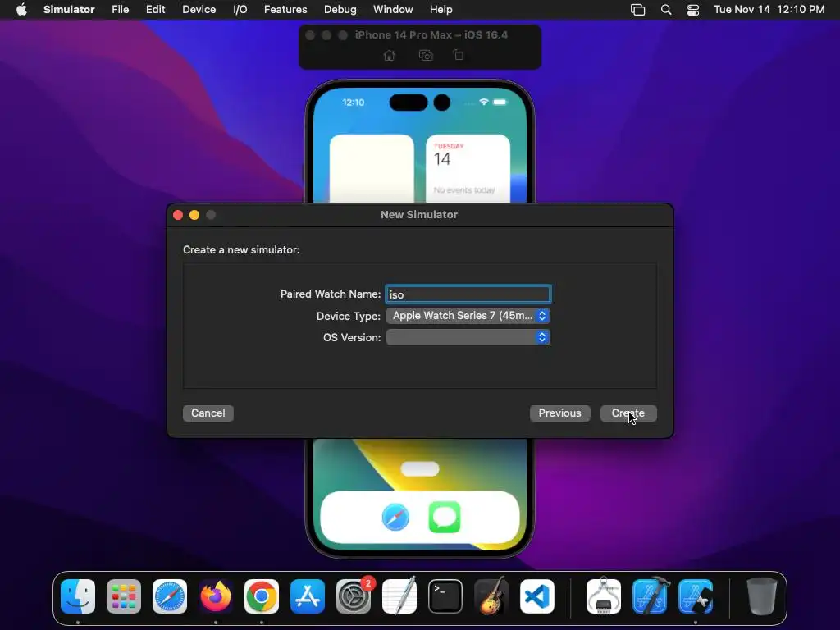Open System Information from the Dock

coord(604,596)
